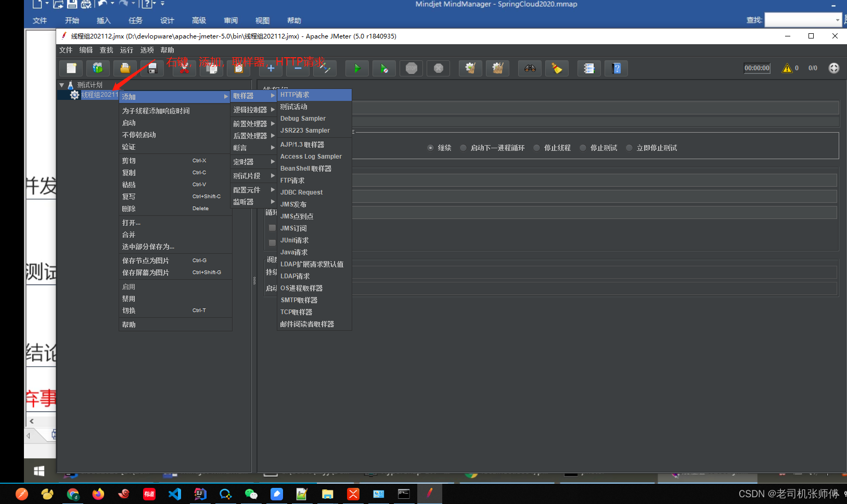Click the warning triangle log icon
Screen dimensions: 847x504
pos(787,68)
